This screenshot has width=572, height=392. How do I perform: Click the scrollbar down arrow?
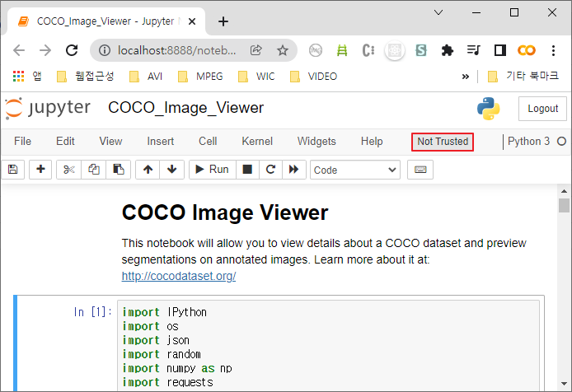(x=564, y=384)
